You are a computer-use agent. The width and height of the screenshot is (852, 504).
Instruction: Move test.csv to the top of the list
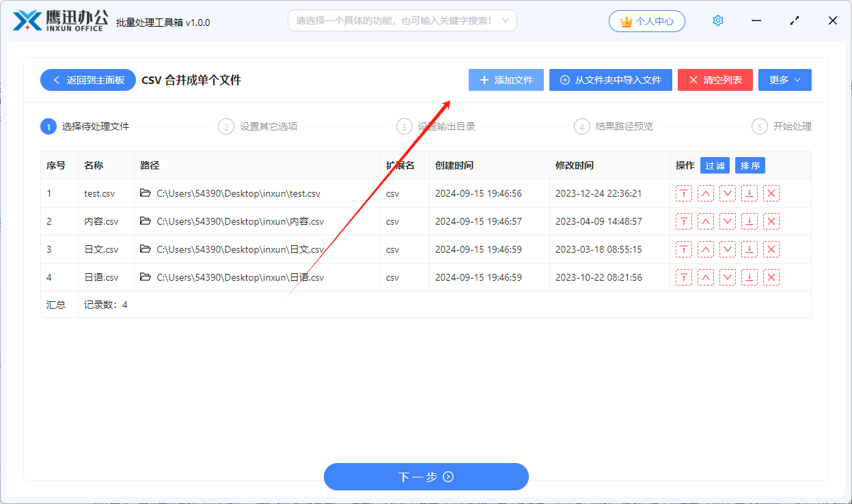pos(684,193)
